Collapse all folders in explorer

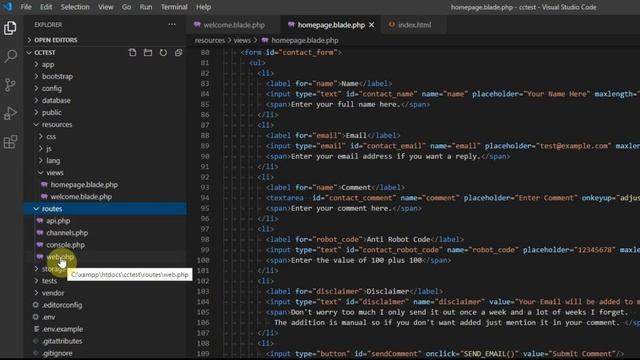(x=178, y=53)
